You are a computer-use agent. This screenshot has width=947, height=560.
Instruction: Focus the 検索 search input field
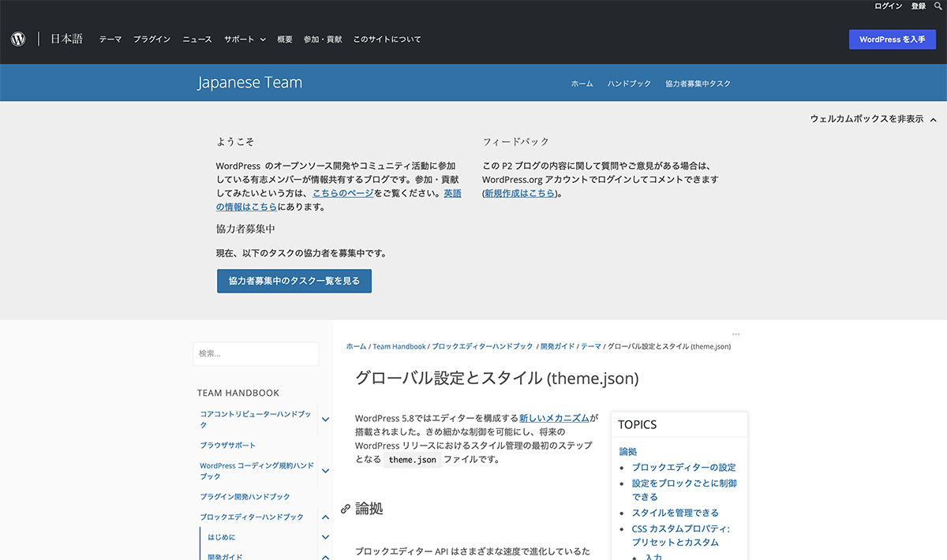[256, 354]
